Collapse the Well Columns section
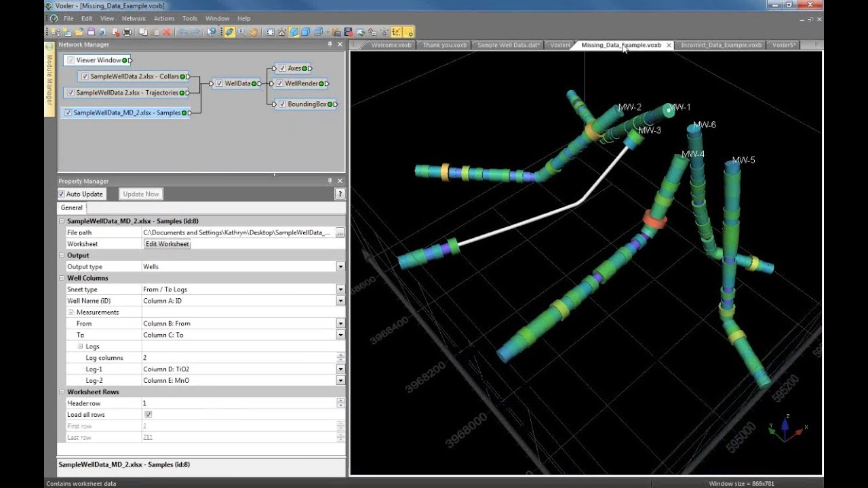Viewport: 868px width, 488px height. pyautogui.click(x=62, y=278)
